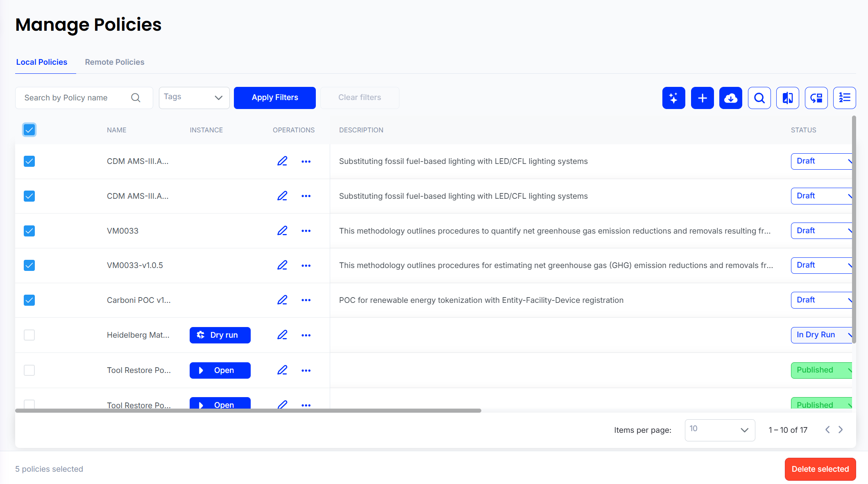Image resolution: width=868 pixels, height=484 pixels.
Task: Open three-dot menu for Carboni POC
Action: [x=306, y=300]
